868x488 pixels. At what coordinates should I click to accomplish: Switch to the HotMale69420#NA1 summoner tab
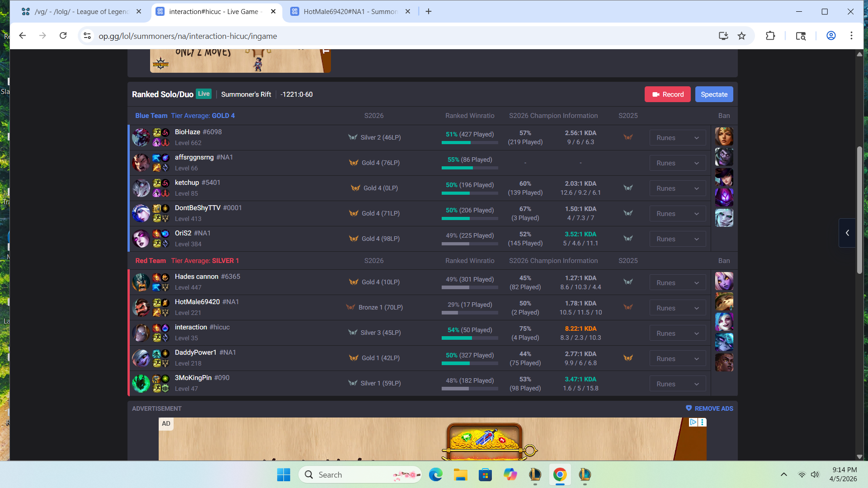click(350, 12)
